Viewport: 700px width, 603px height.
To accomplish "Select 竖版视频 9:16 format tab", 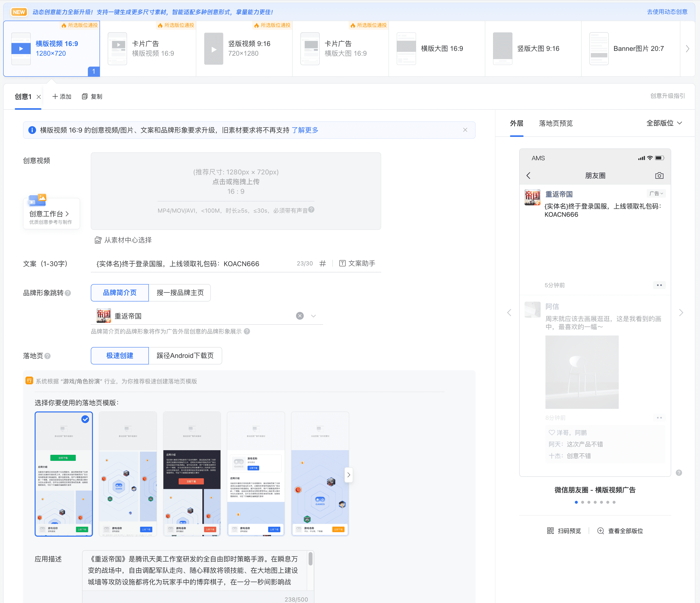I will (244, 48).
